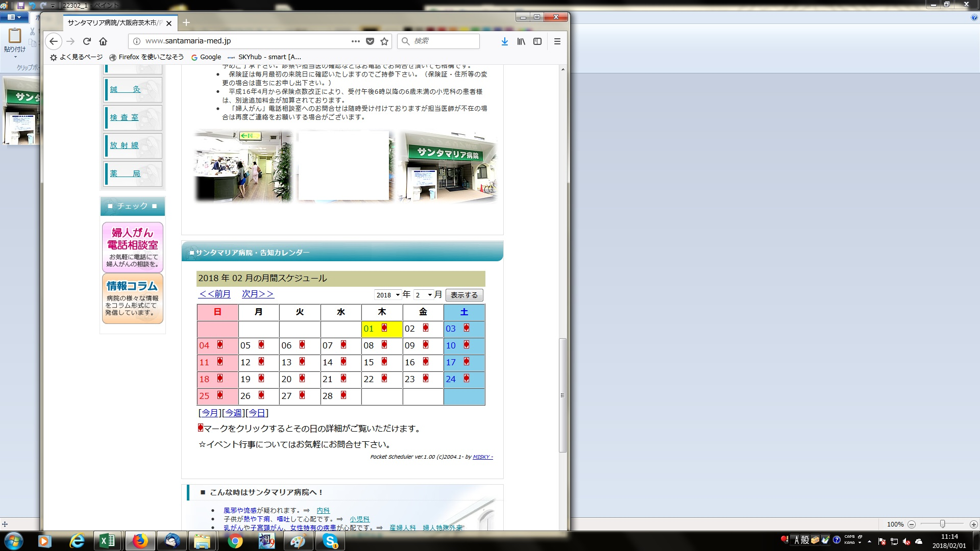Open the MISKY credit link
The height and width of the screenshot is (551, 980).
(x=482, y=457)
